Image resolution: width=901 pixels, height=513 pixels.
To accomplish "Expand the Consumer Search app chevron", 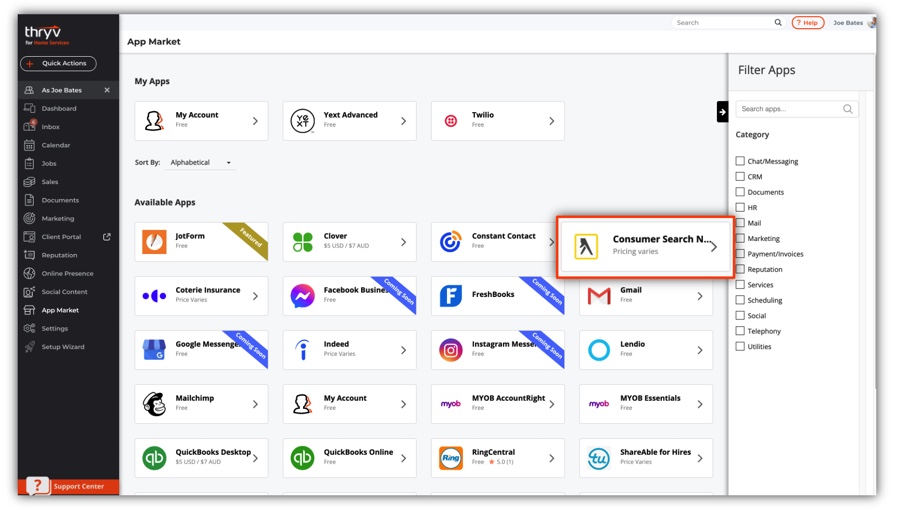I will [713, 247].
